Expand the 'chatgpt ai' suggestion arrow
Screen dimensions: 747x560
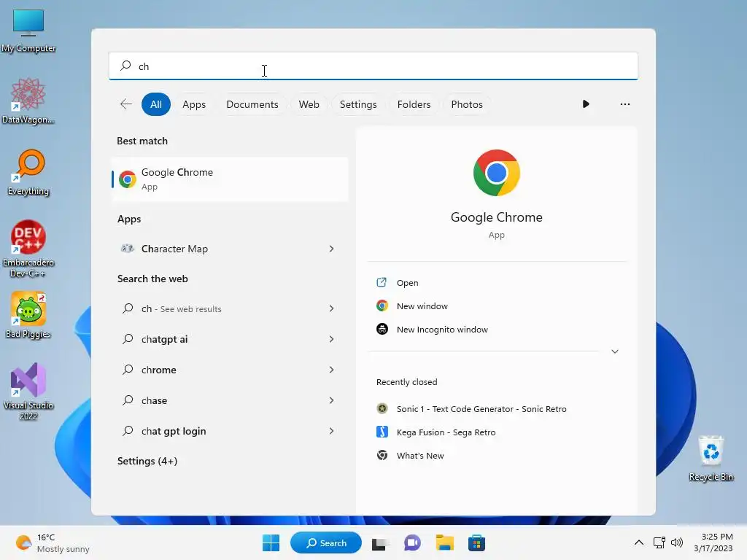tap(331, 339)
